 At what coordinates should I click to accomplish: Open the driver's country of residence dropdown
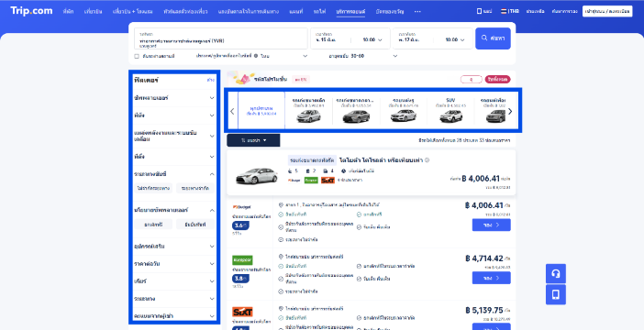point(283,56)
